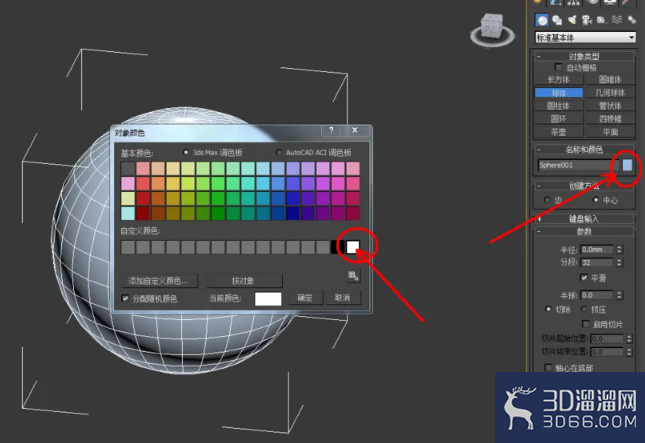Select the Cameras category icon
The width and height of the screenshot is (645, 443).
[x=587, y=20]
